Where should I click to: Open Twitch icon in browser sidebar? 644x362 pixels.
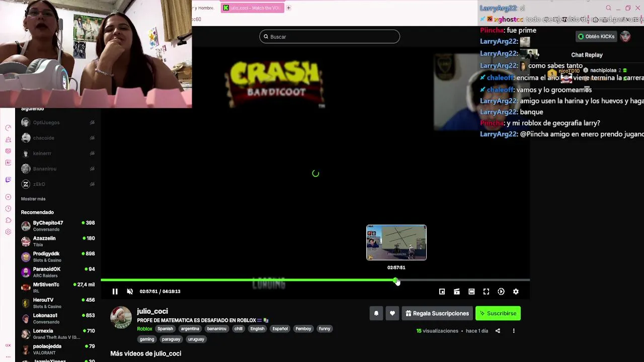click(x=8, y=180)
